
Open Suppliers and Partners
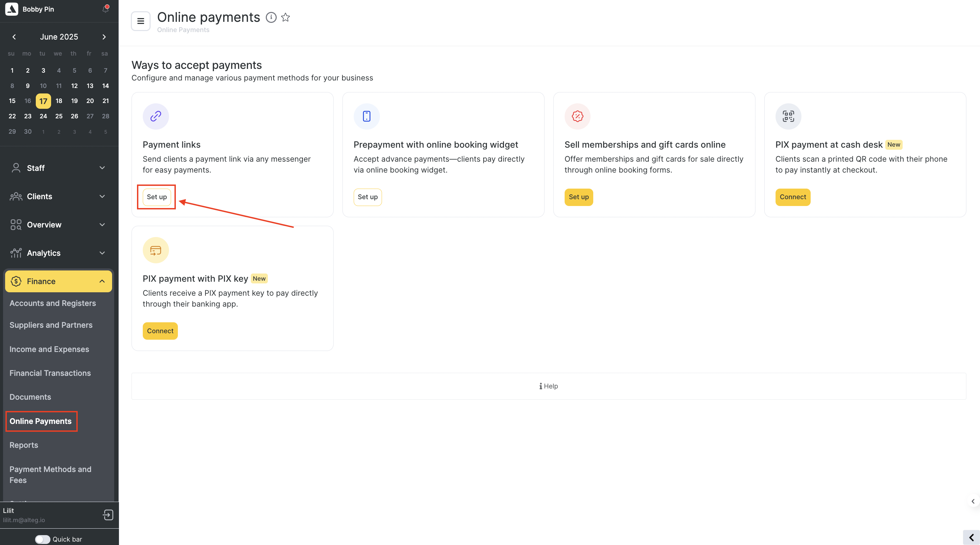pos(51,325)
